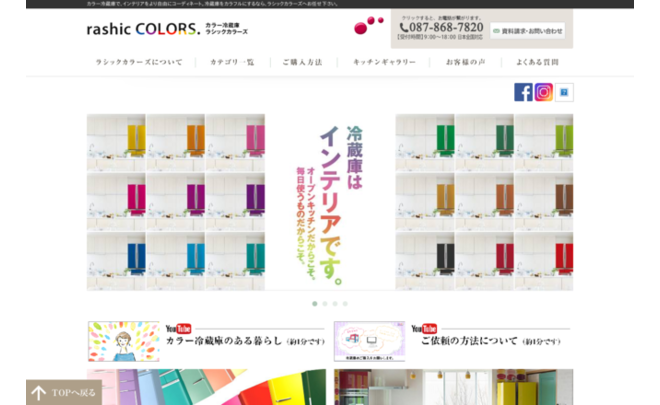Click the YouTube logo above ご依頼の方法について
The width and height of the screenshot is (660, 405).
click(x=424, y=328)
